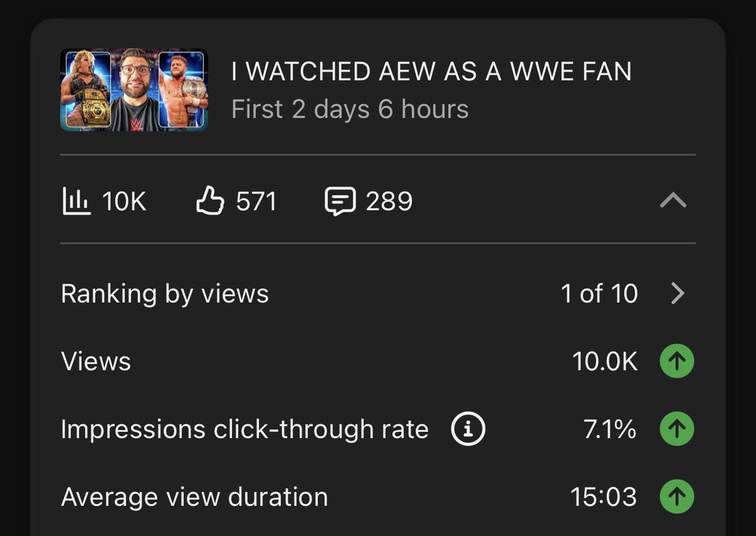Click the info icon beside click-through rate

coord(468,429)
